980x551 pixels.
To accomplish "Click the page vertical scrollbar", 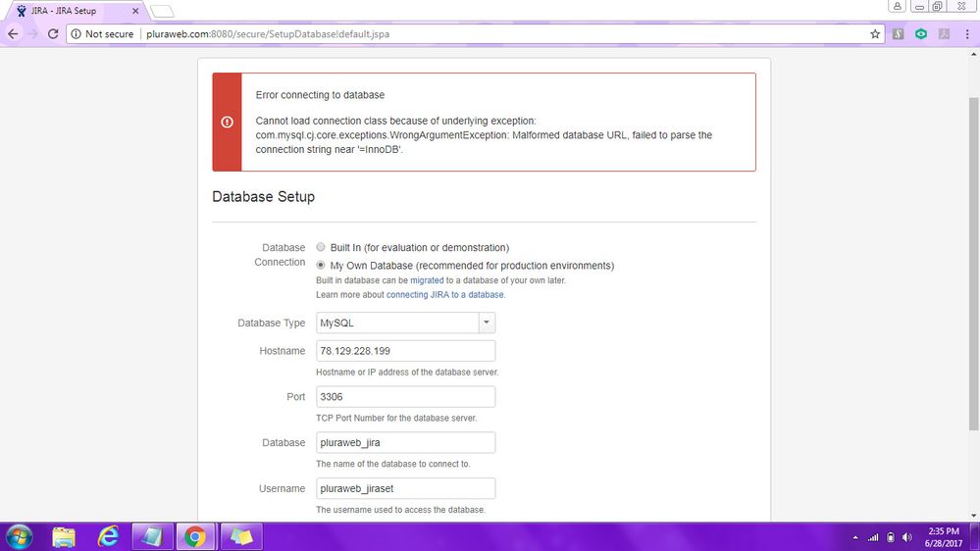I will pos(974,263).
